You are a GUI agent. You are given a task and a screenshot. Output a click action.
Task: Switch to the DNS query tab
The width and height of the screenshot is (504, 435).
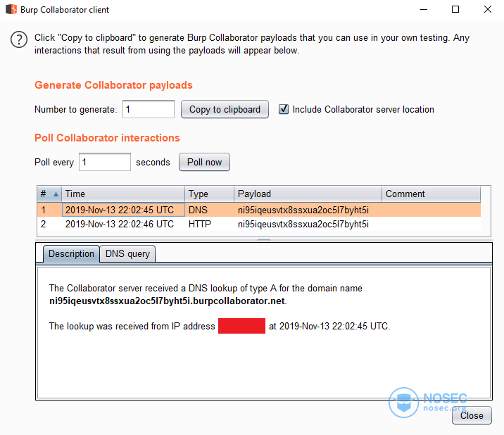coord(127,253)
